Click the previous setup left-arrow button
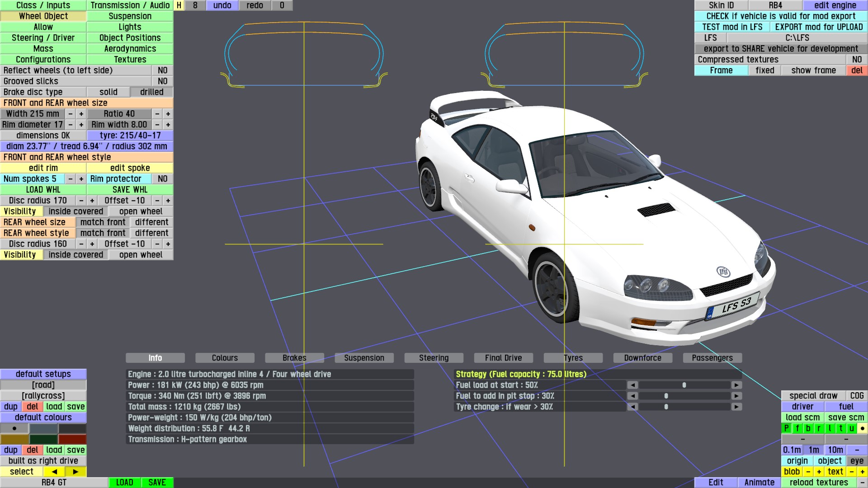 54,471
